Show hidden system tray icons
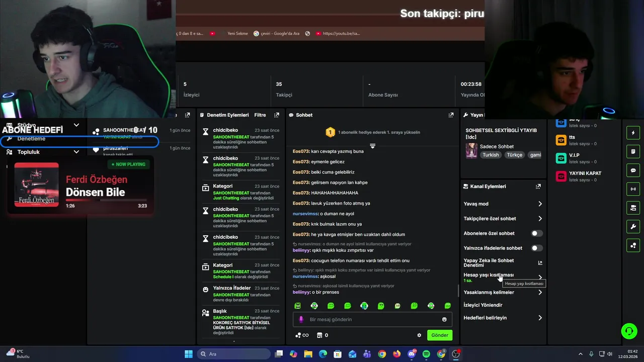This screenshot has width=644, height=362. tap(580, 354)
